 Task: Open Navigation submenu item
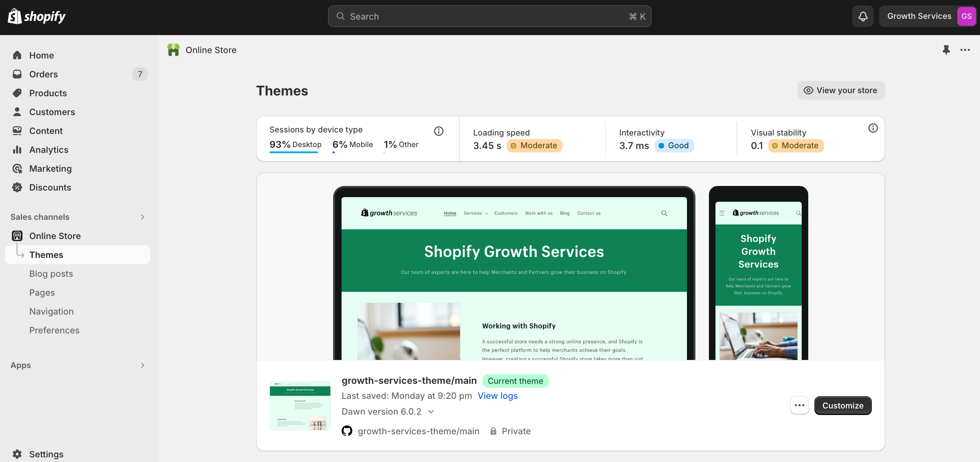78,311
